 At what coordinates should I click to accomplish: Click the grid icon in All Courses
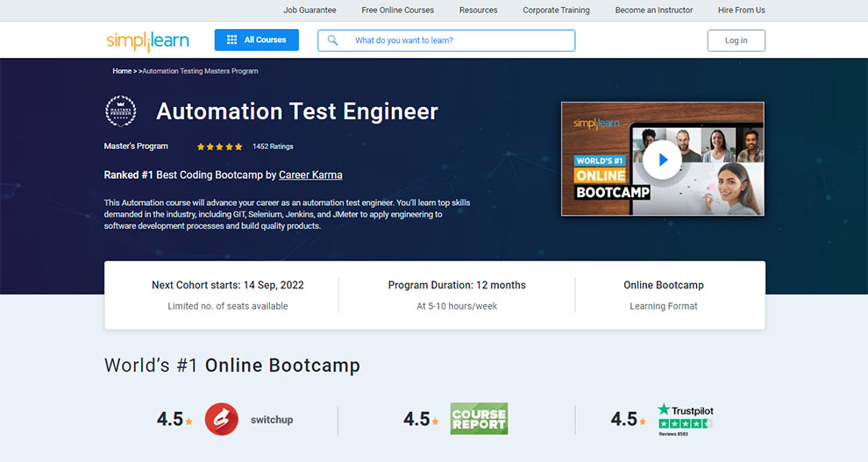point(232,39)
